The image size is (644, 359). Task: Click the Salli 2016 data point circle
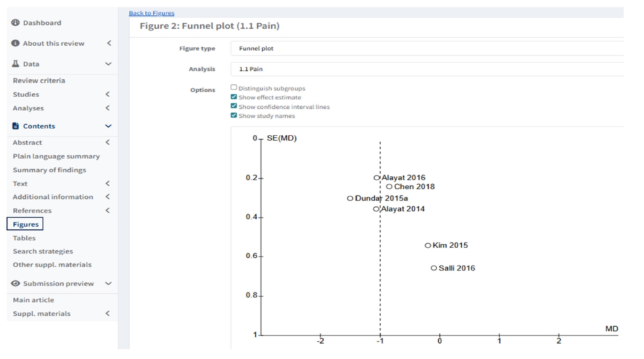pyautogui.click(x=433, y=268)
